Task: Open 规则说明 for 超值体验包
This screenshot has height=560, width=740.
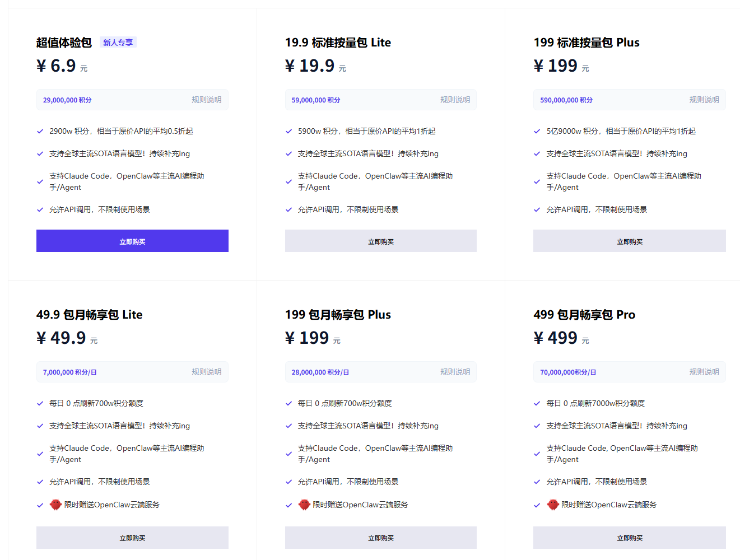Action: tap(207, 99)
